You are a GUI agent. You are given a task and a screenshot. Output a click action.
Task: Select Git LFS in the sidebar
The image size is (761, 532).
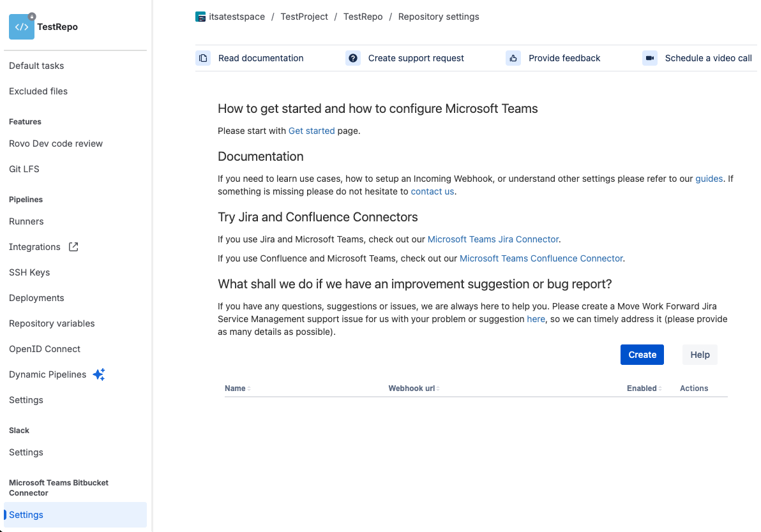coord(24,169)
